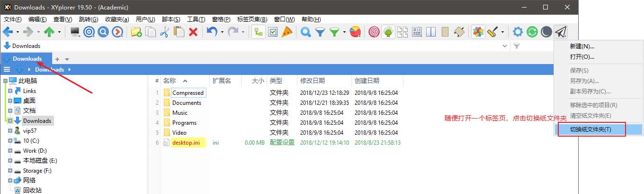The height and width of the screenshot is (194, 644).
Task: Select the Compressed folder row
Action: tap(188, 93)
